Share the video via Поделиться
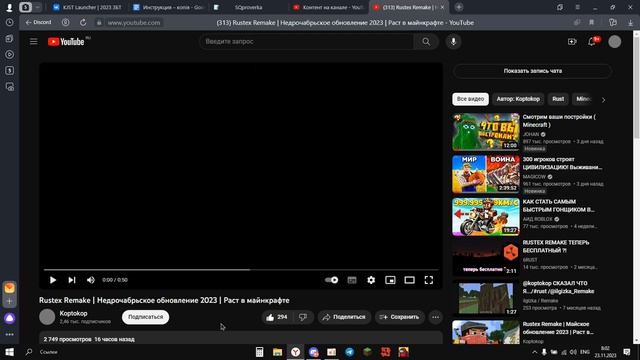This screenshot has height=360, width=640. point(344,317)
